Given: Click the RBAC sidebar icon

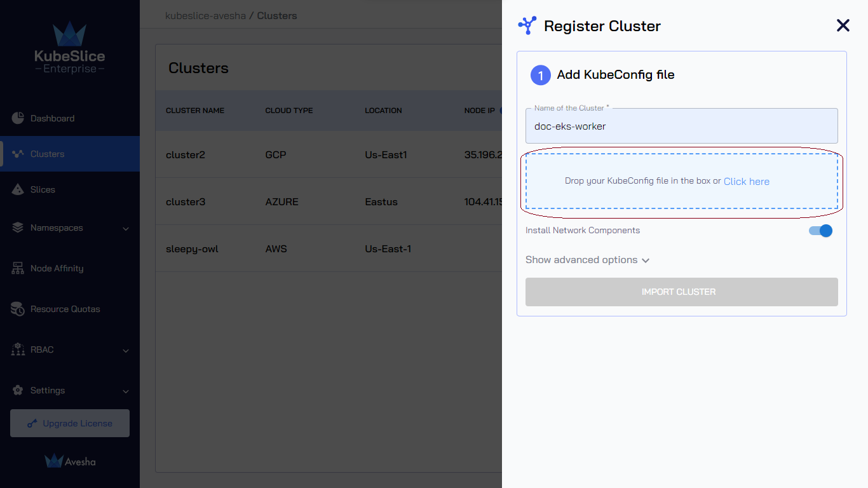Looking at the screenshot, I should tap(18, 349).
